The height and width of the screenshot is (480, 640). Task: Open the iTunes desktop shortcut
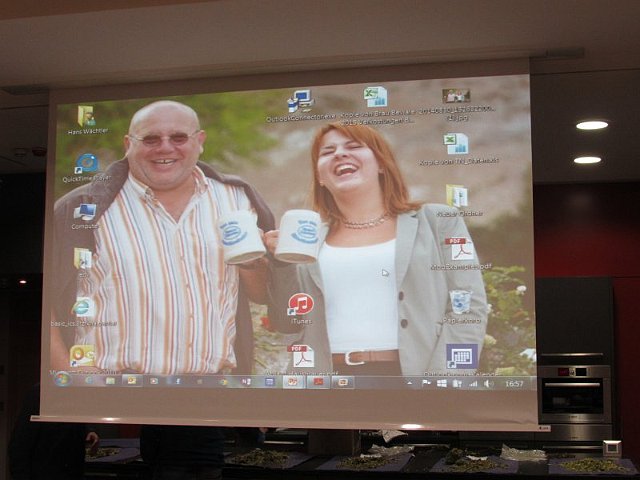pyautogui.click(x=301, y=305)
